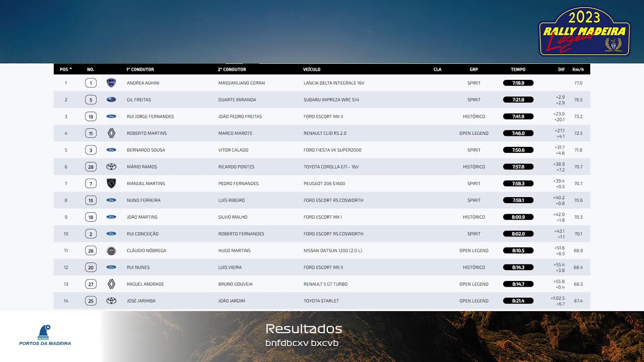644x362 pixels.
Task: Select vehicle TOYOTA COROLLA GTI - 16V
Action: 331,167
